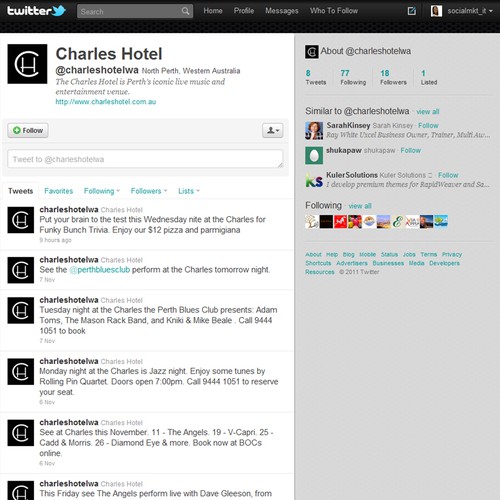
Task: Open the Status footer link
Action: [389, 254]
